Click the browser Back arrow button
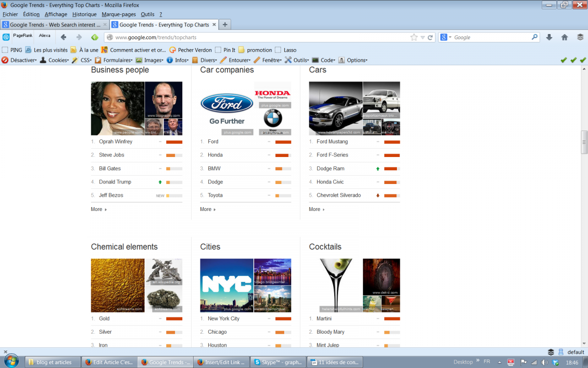This screenshot has height=368, width=588. 63,37
